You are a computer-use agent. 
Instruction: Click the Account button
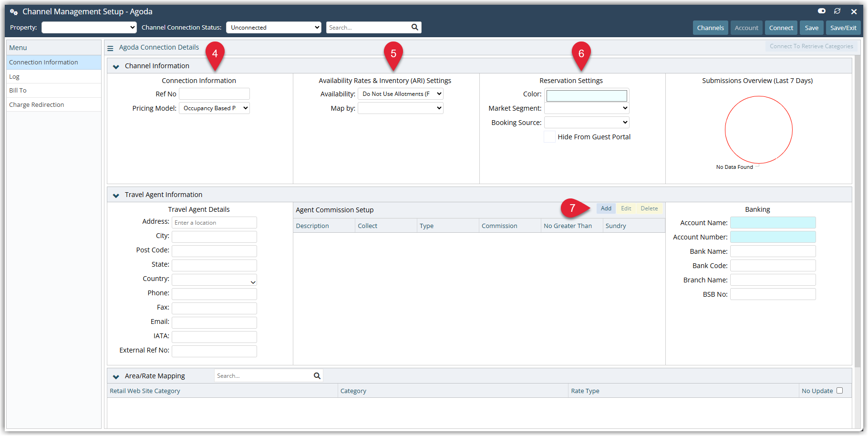pyautogui.click(x=746, y=28)
